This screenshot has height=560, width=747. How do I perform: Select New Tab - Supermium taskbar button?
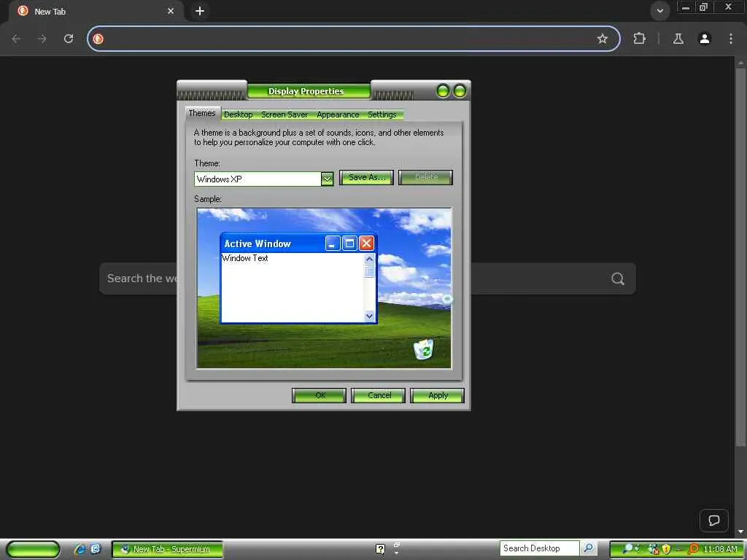[x=167, y=549]
